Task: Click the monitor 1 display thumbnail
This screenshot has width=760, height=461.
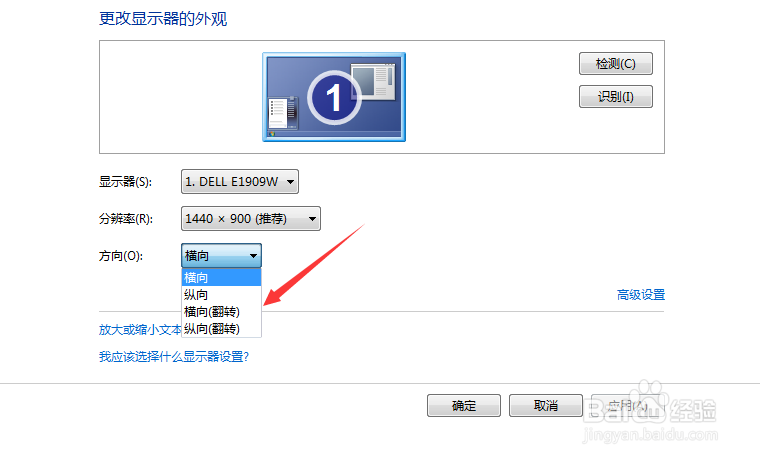Action: pos(334,97)
